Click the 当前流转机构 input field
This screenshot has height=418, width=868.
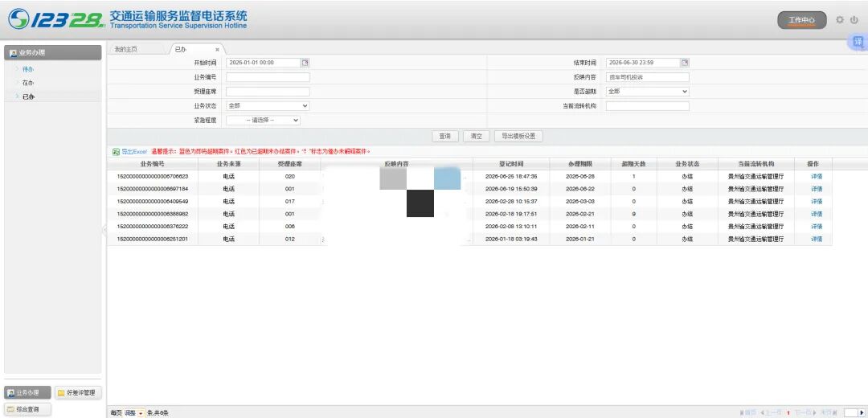[648, 106]
